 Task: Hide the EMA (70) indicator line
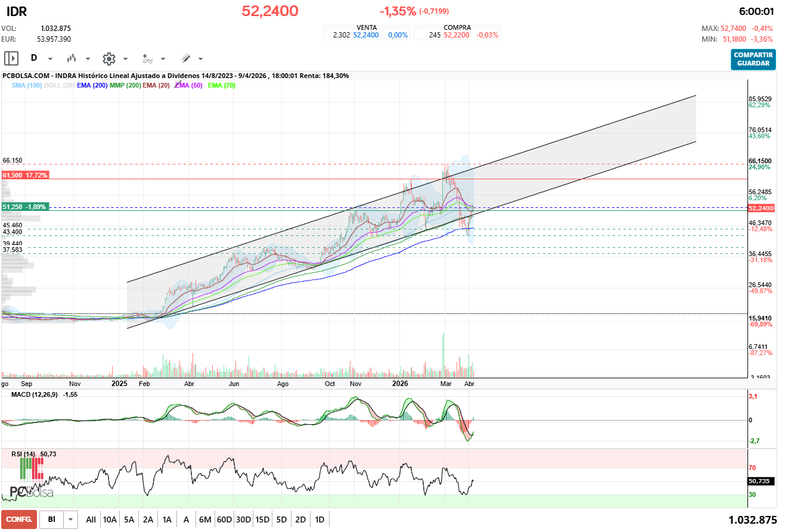click(x=222, y=86)
